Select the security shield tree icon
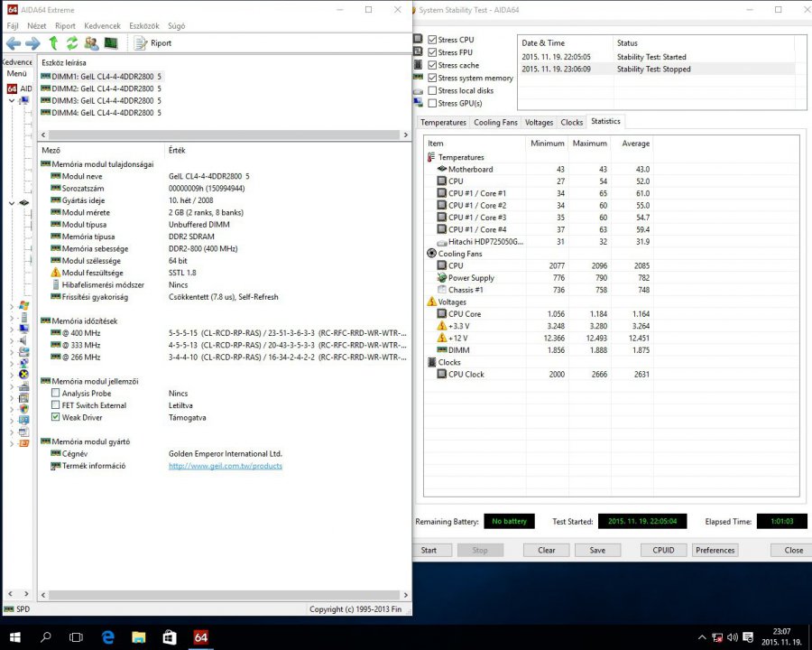 point(23,409)
